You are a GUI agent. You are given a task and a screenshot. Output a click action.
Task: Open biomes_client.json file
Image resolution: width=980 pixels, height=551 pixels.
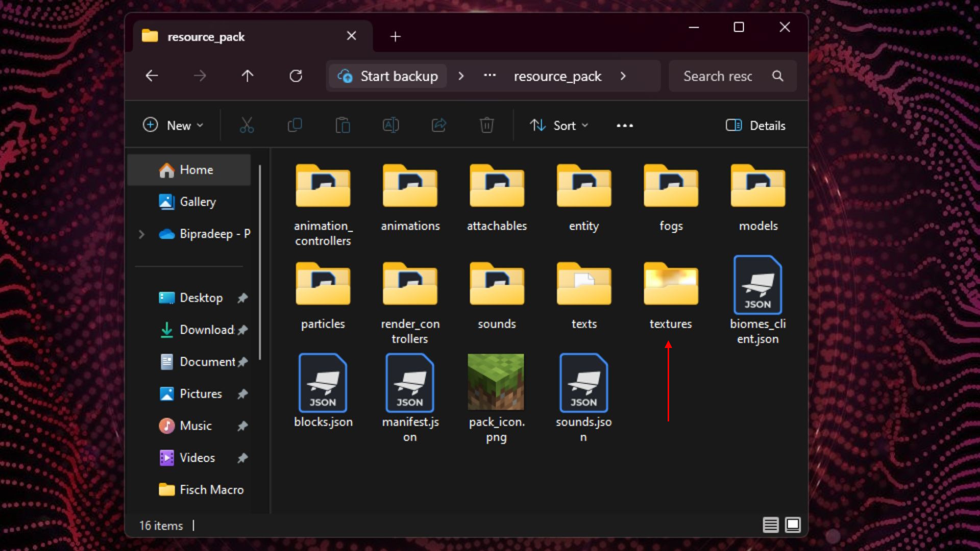[x=757, y=286]
